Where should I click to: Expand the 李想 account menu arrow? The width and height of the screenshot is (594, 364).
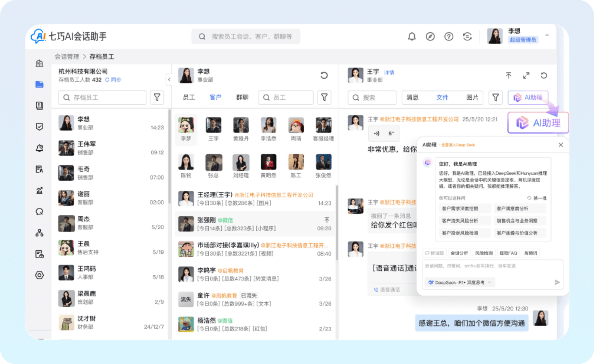(x=547, y=35)
